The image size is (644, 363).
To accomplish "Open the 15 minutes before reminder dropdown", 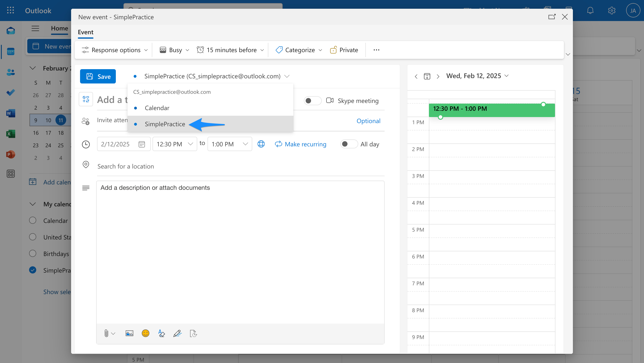I will (230, 50).
